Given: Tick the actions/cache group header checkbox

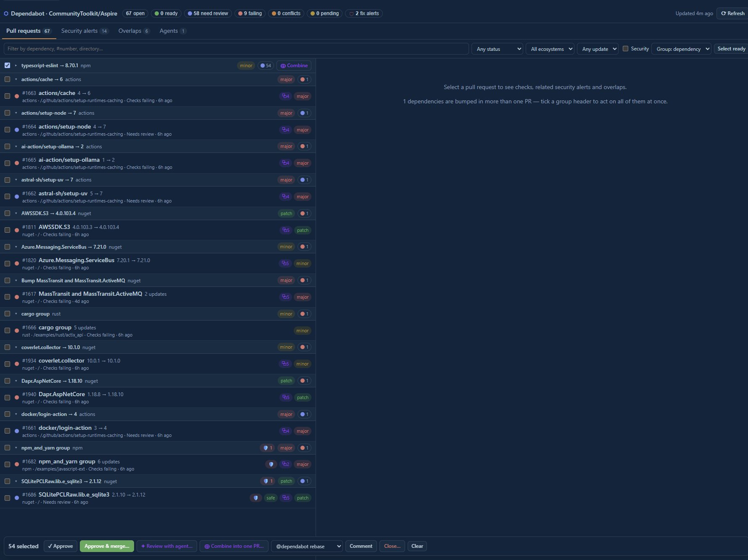Looking at the screenshot, I should [8, 79].
